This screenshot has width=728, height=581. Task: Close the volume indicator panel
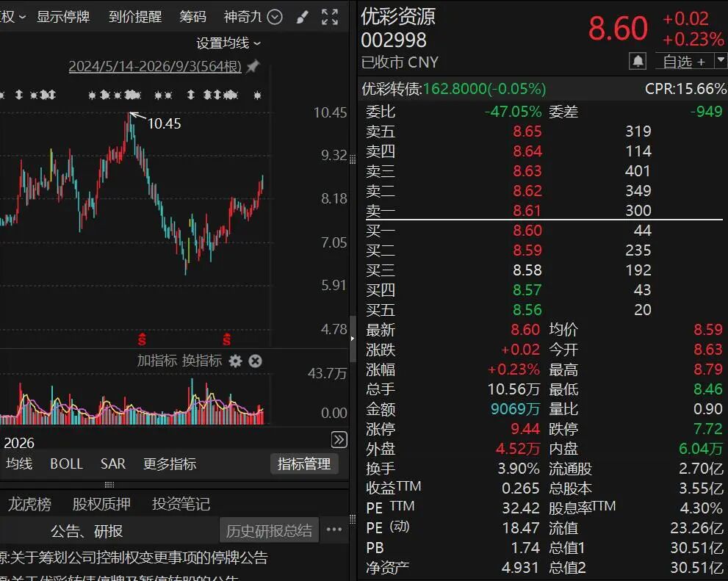(256, 361)
